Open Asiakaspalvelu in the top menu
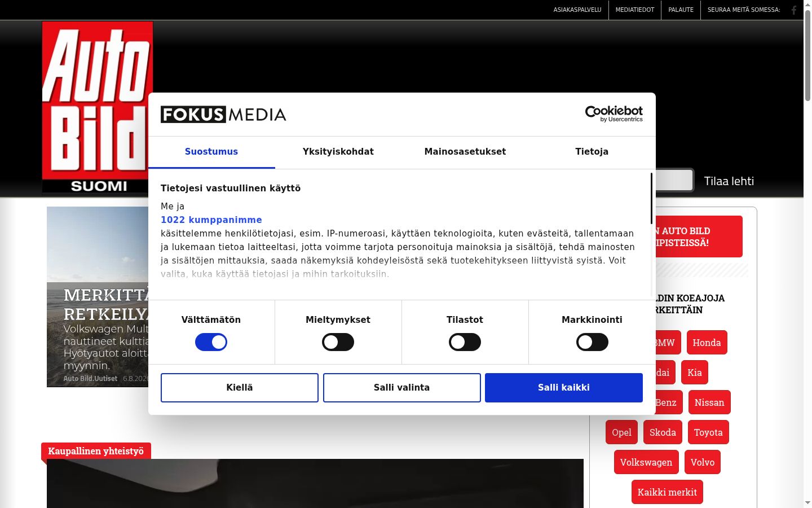Viewport: 812px width, 508px height. point(577,10)
